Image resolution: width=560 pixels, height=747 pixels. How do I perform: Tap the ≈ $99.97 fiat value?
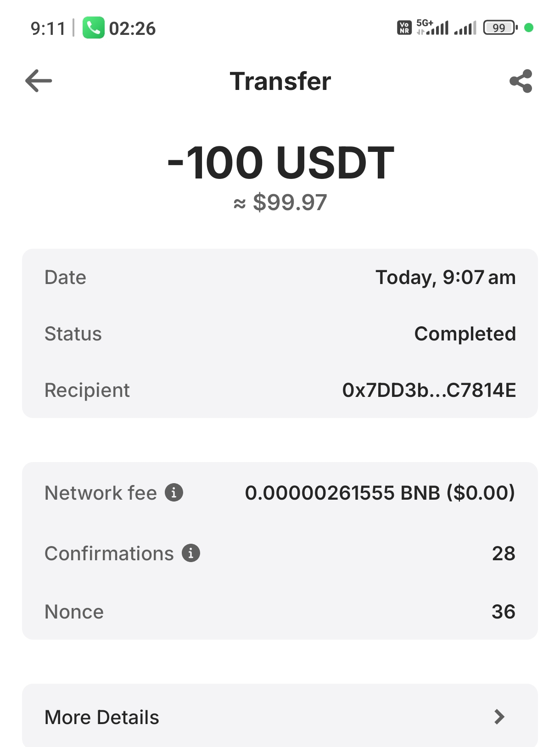pos(280,202)
